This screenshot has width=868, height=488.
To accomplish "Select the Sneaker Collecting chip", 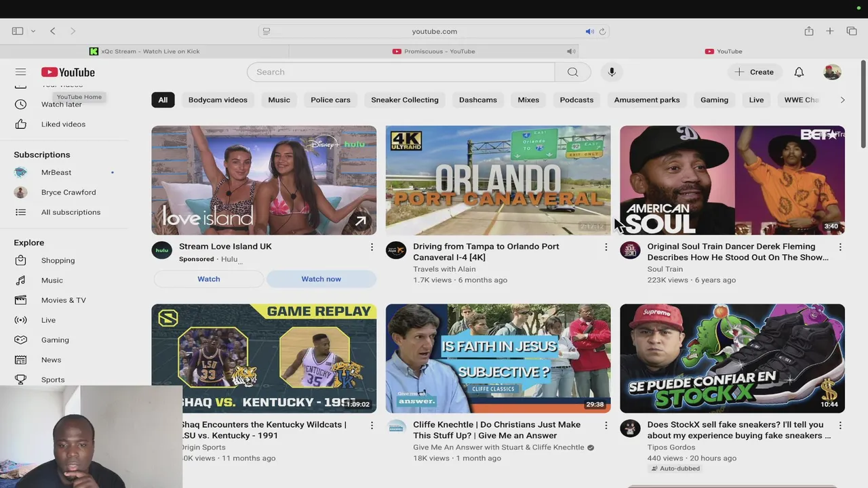I will 405,100.
